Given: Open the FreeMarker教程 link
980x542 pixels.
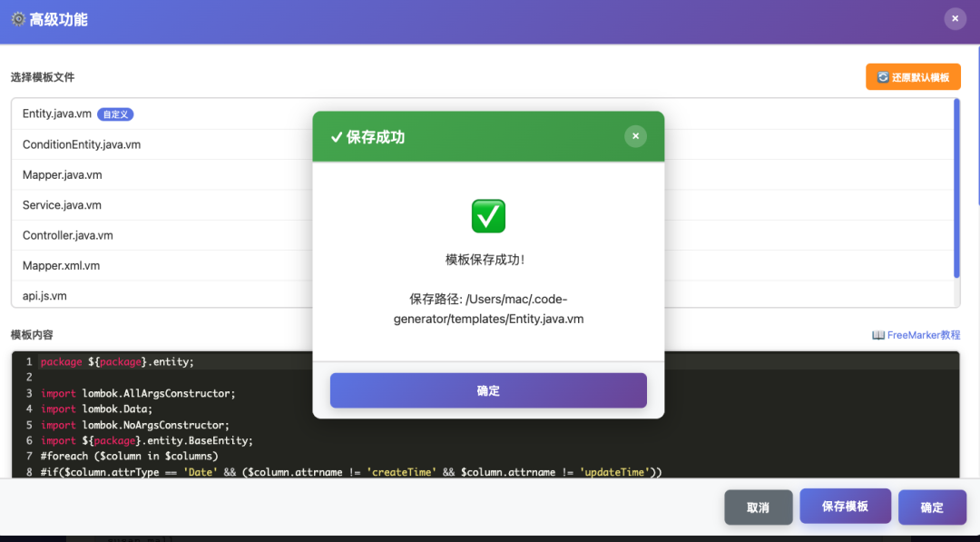Looking at the screenshot, I should pyautogui.click(x=922, y=335).
